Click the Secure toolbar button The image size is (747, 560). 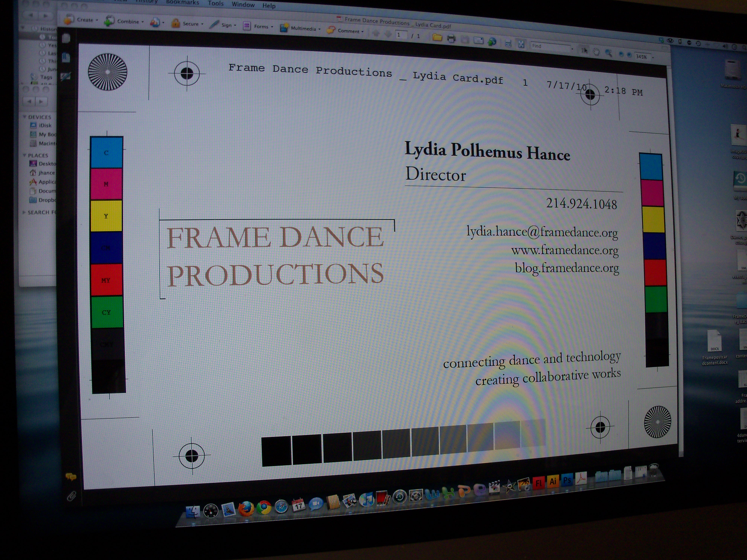[187, 24]
